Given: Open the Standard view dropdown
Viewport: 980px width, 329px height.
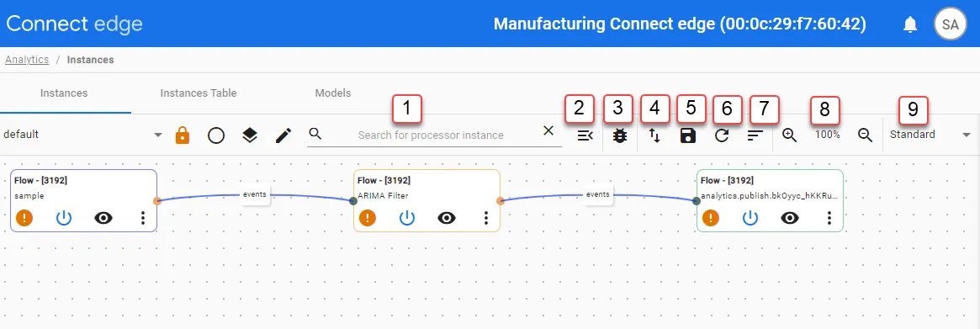Looking at the screenshot, I should (x=930, y=135).
